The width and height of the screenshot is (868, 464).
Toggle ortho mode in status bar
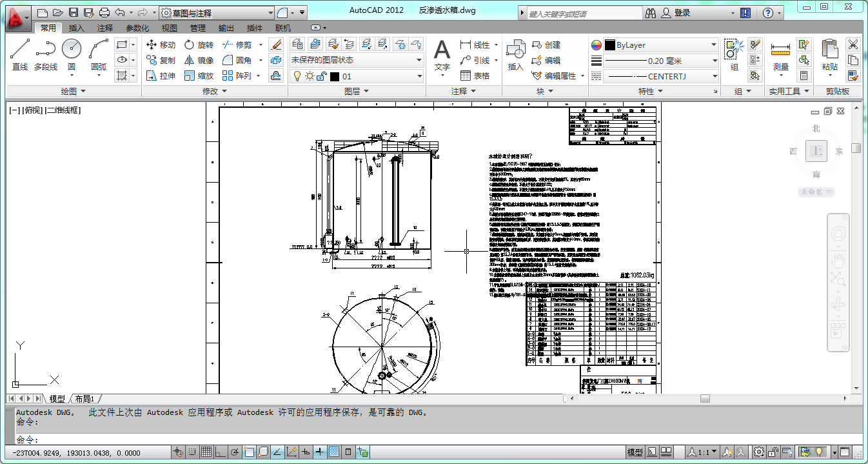click(x=221, y=452)
